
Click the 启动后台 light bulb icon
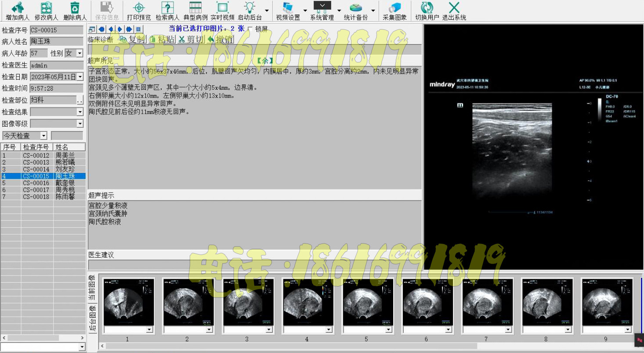pyautogui.click(x=250, y=7)
